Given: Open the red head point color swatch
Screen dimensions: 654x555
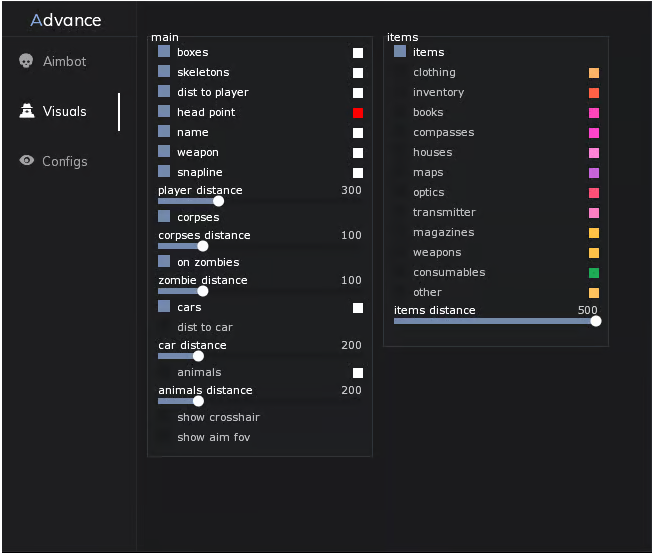Looking at the screenshot, I should 358,113.
